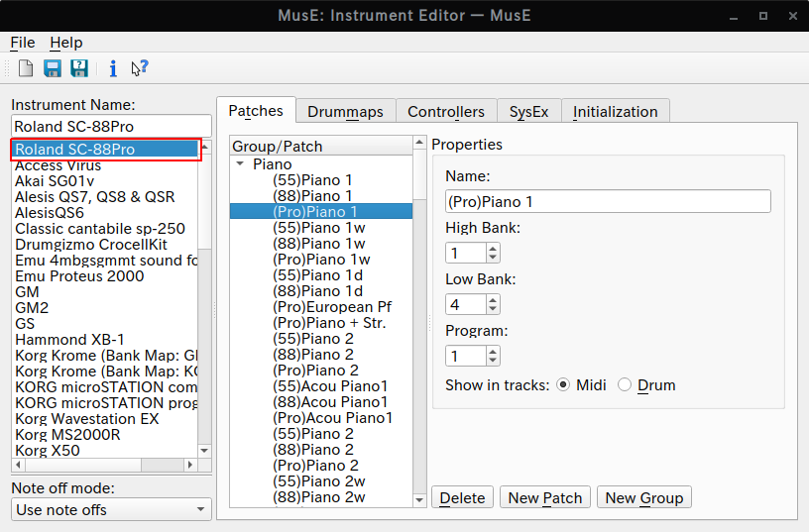Select Classic cantabile sp-250 instrument
The height and width of the screenshot is (532, 809).
pyautogui.click(x=105, y=229)
